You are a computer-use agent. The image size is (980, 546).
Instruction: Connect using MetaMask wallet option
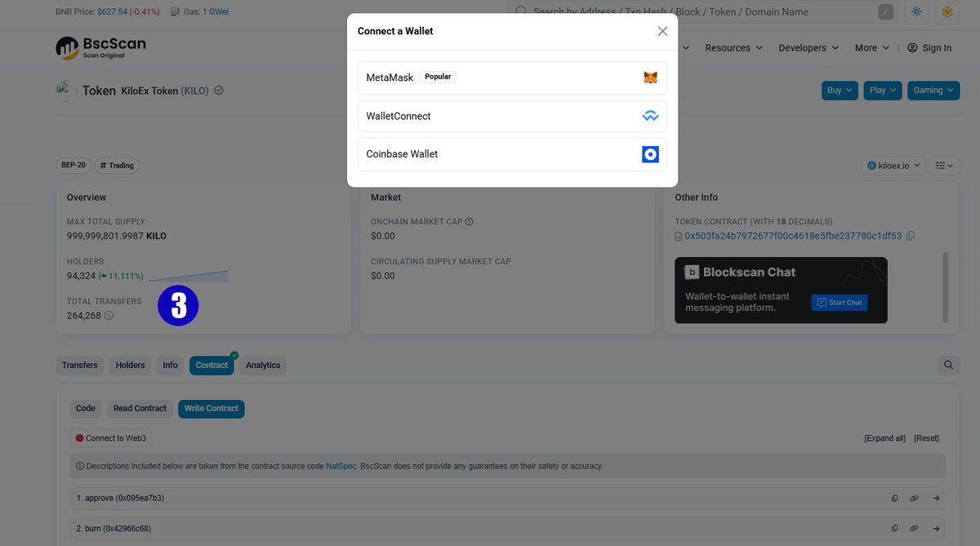(512, 78)
